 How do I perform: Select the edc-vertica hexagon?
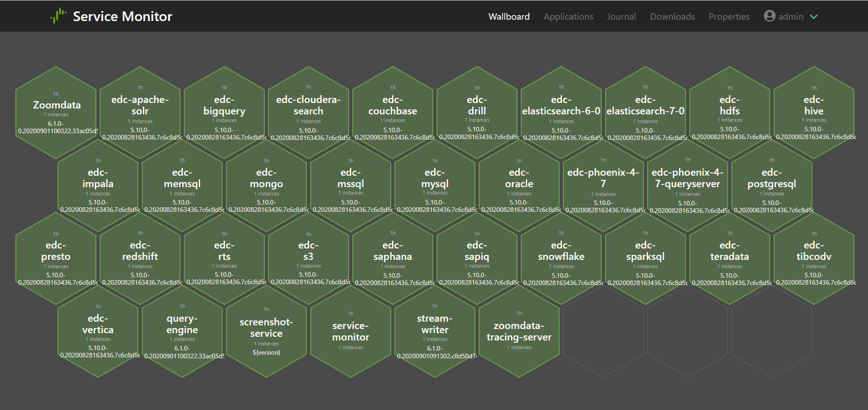tap(98, 331)
